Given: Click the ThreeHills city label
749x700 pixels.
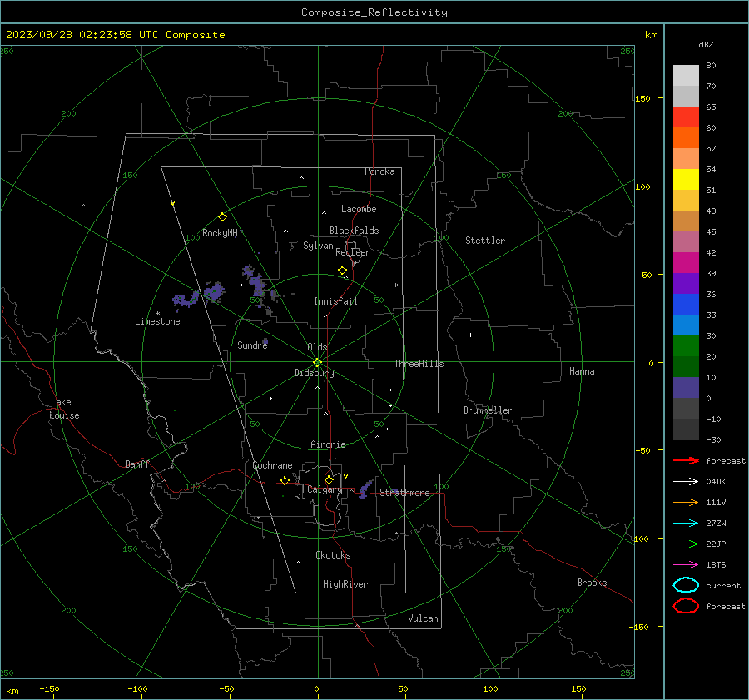Looking at the screenshot, I should click(x=419, y=364).
